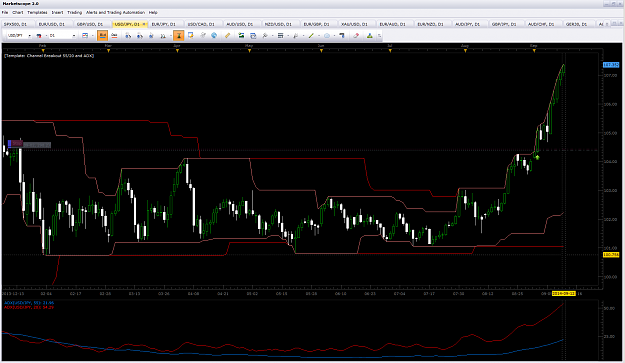Click the green triangle icon near toolbar end

369,35
